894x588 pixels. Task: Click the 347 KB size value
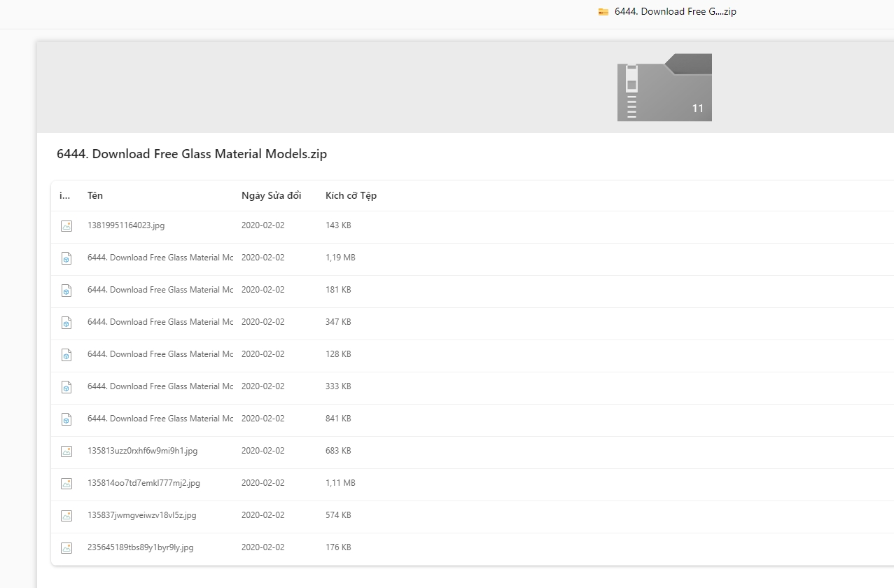pos(338,322)
